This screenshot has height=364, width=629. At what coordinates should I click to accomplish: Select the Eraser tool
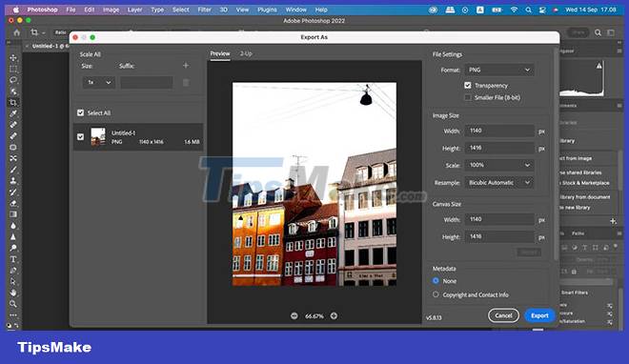(x=13, y=203)
